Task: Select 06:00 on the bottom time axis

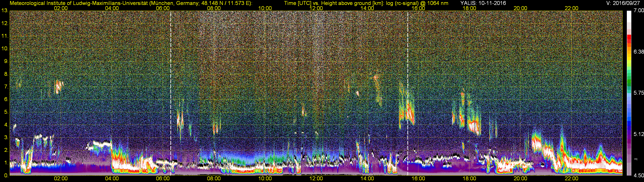Action: point(163,179)
